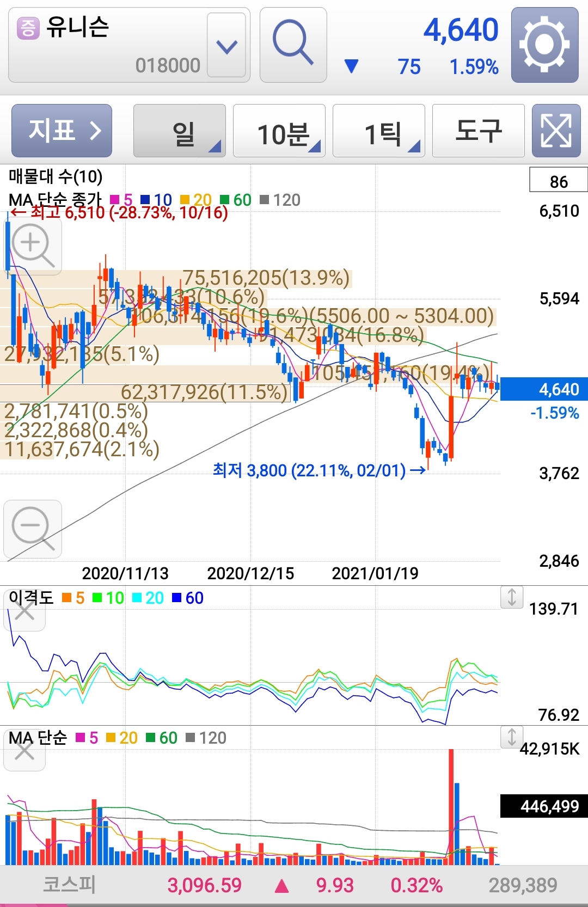Select the green MA 60 price legend
The height and width of the screenshot is (907, 588).
(x=236, y=200)
